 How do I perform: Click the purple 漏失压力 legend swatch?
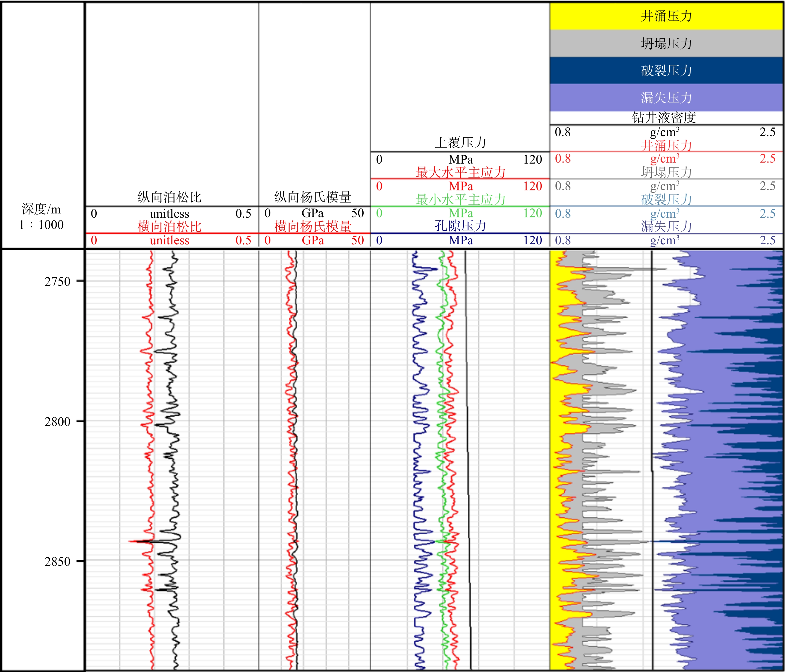point(666,98)
